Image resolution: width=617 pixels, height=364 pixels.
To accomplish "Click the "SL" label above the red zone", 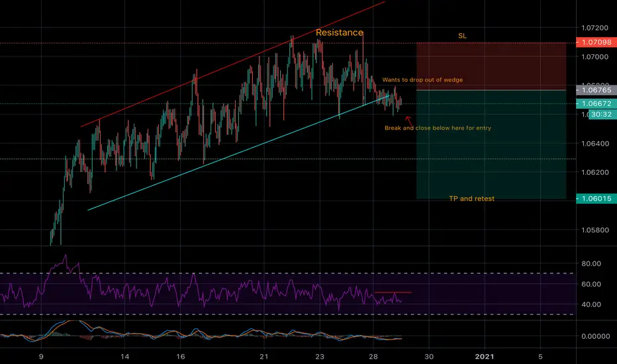I will (462, 36).
